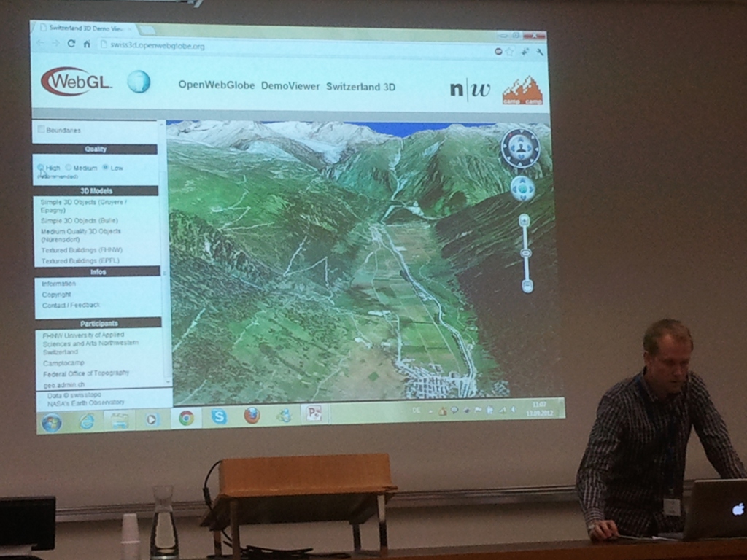The image size is (747, 560).
Task: Open the Chrome wrench menu
Action: [x=540, y=52]
